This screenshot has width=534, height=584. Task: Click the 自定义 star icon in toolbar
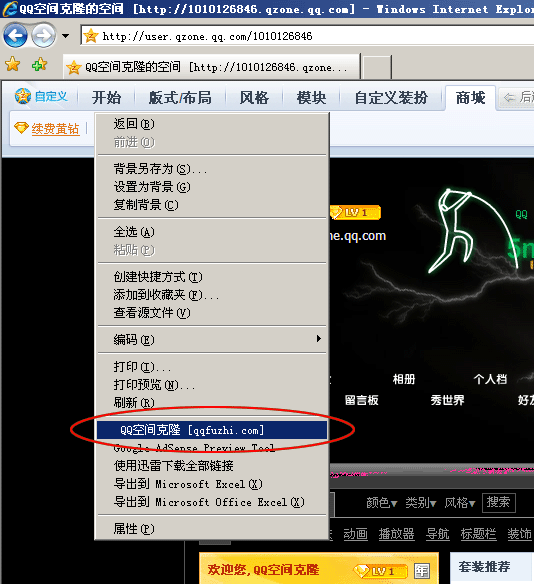pyautogui.click(x=22, y=96)
